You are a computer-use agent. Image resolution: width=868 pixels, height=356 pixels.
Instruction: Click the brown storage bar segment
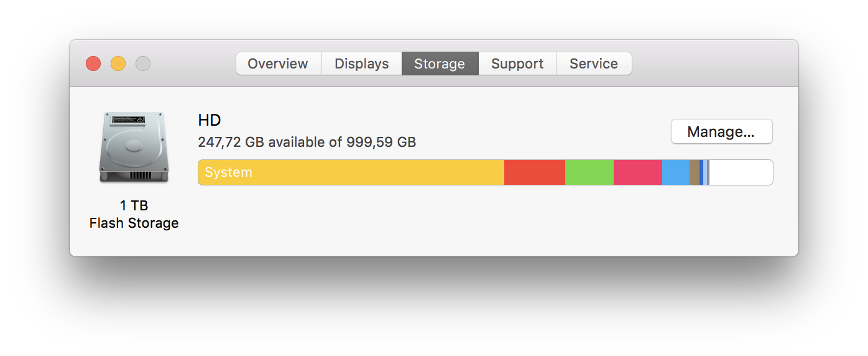pyautogui.click(x=694, y=172)
